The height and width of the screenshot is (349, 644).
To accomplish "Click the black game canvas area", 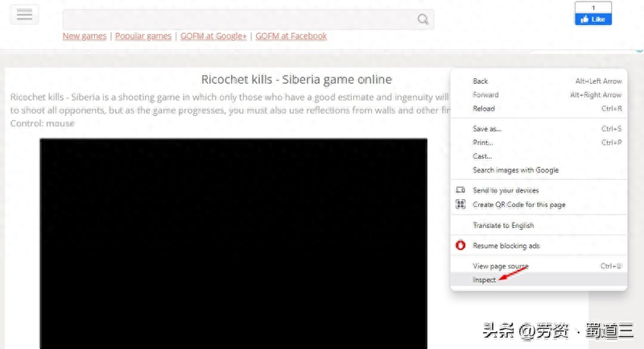I will (233, 242).
